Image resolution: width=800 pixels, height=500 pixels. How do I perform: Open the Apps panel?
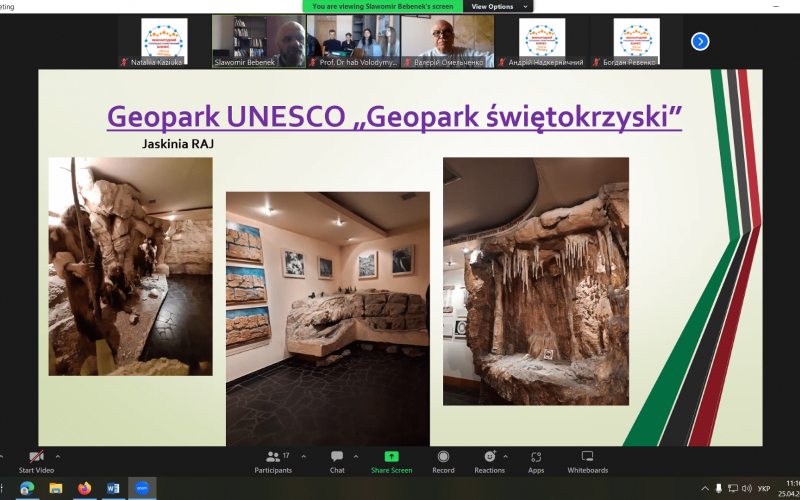click(x=536, y=462)
